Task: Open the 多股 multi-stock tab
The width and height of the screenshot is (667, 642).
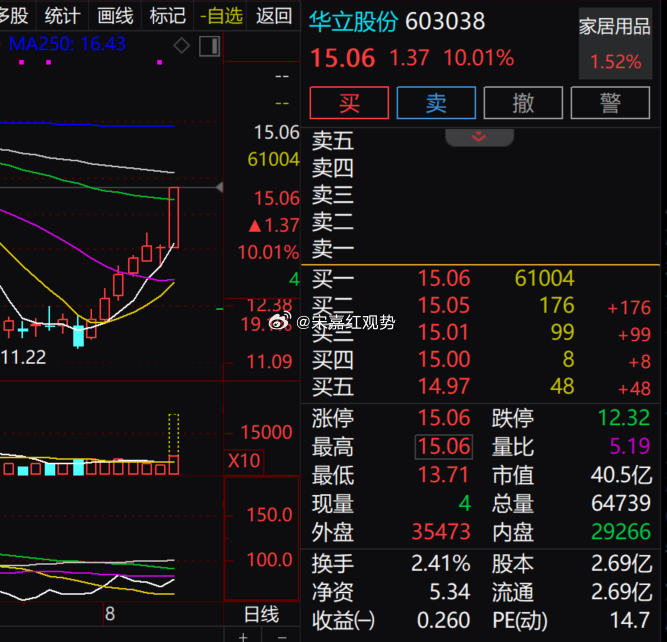Action: (14, 16)
